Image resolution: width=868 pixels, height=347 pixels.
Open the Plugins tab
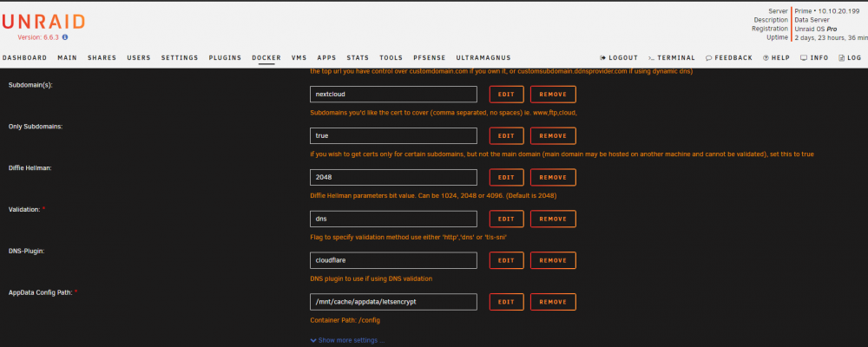coord(225,57)
